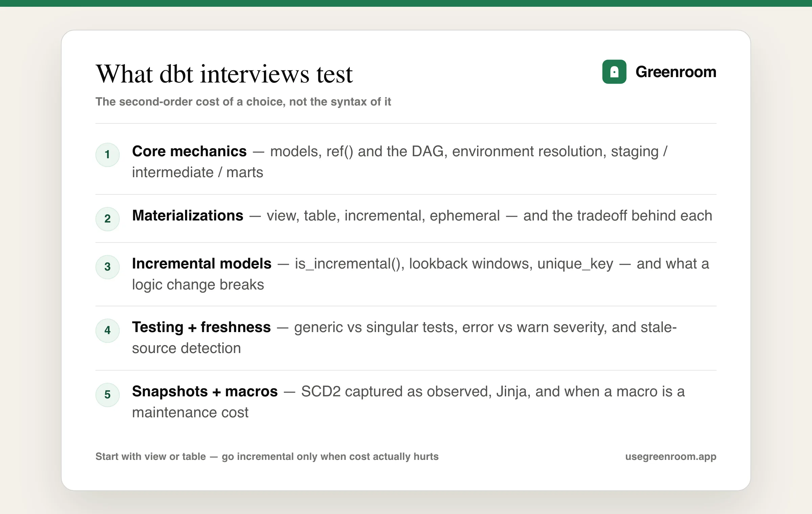
Task: Click the green Greenroom logo icon
Action: tap(614, 72)
